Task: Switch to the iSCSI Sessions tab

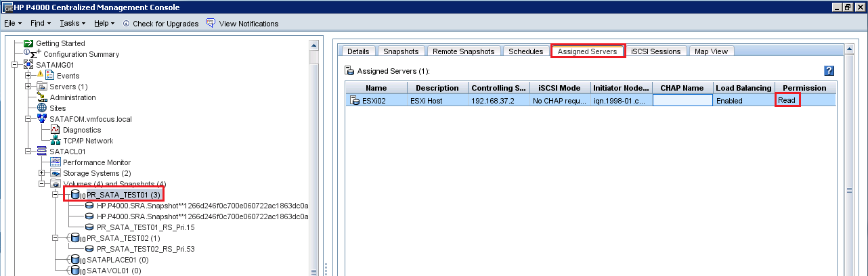Action: coord(655,51)
